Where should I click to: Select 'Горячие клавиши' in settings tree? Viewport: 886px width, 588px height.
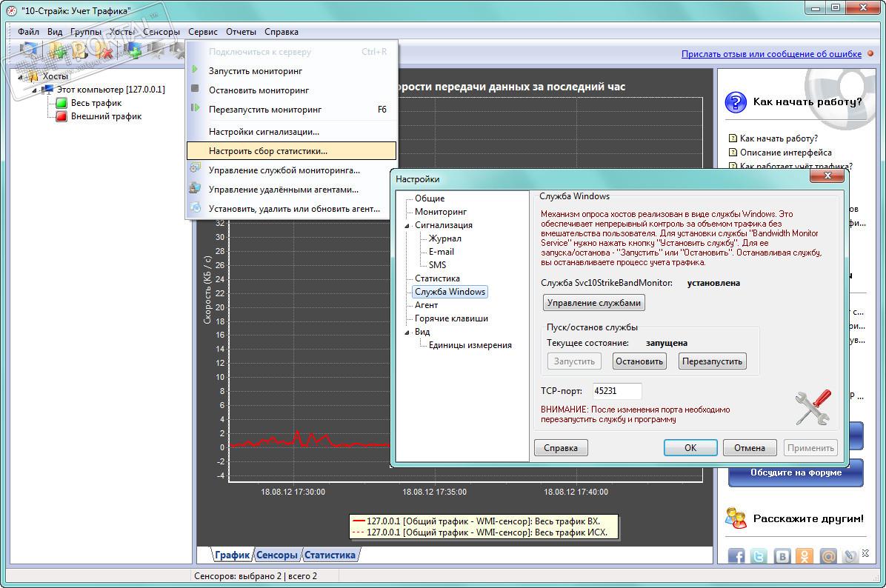[x=451, y=318]
